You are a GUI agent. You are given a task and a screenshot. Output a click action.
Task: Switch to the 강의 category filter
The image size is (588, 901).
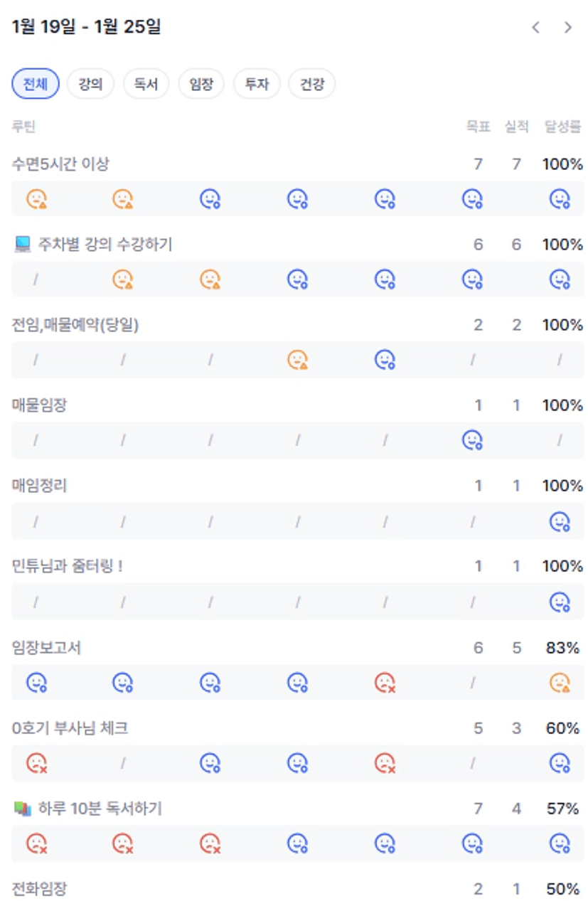[90, 84]
